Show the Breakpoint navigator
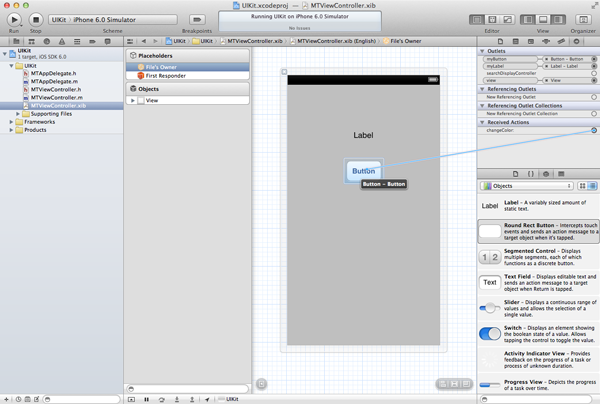The image size is (600, 404). [92, 41]
